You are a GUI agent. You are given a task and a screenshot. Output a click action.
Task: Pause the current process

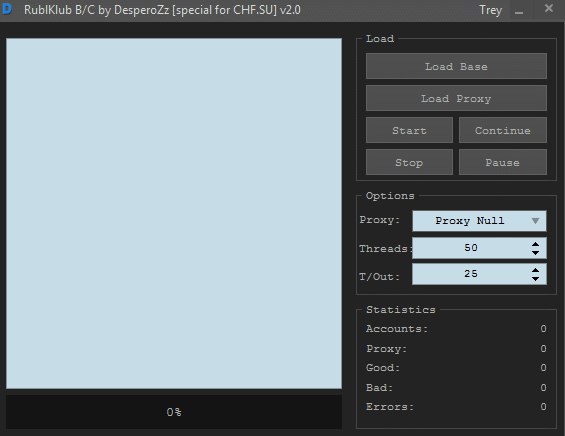[x=503, y=162]
